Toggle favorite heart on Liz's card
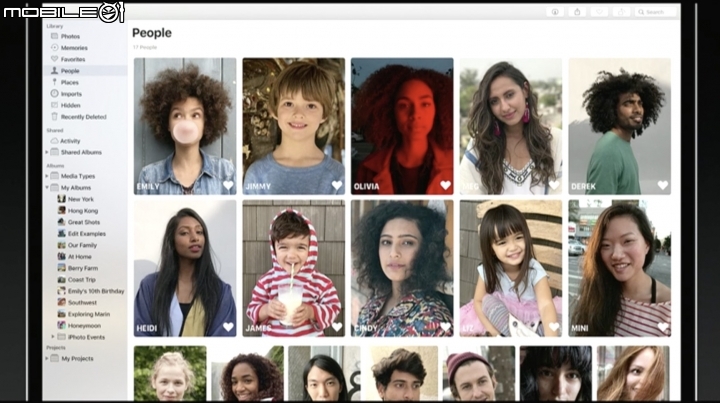This screenshot has width=720, height=403. click(x=554, y=327)
